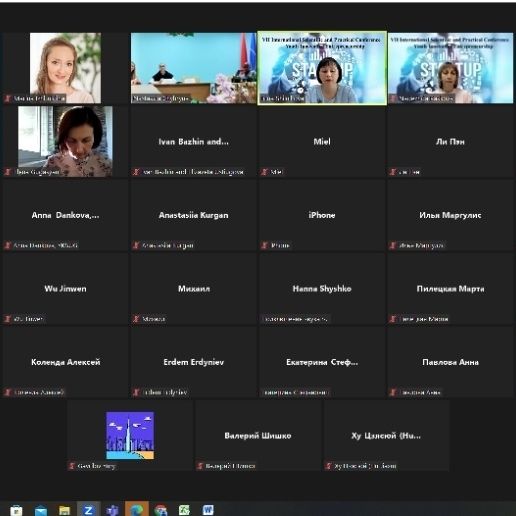The height and width of the screenshot is (516, 516).
Task: Switch to Microsoft Edge in taskbar
Action: (x=137, y=509)
